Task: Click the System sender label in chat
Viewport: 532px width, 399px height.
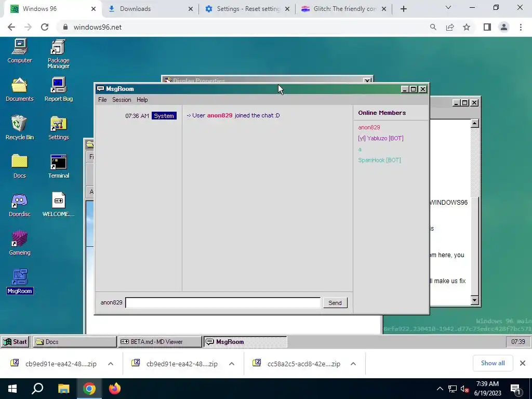Action: point(164,116)
